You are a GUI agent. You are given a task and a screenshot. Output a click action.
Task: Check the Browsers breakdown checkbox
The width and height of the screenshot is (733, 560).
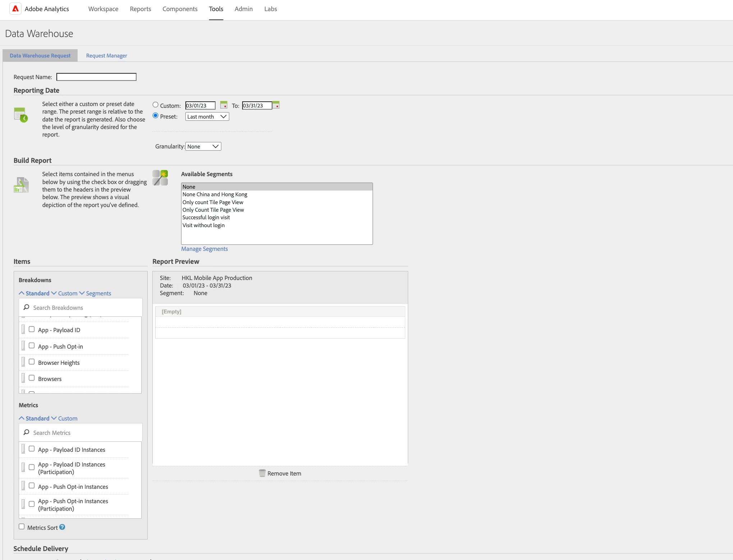point(32,378)
